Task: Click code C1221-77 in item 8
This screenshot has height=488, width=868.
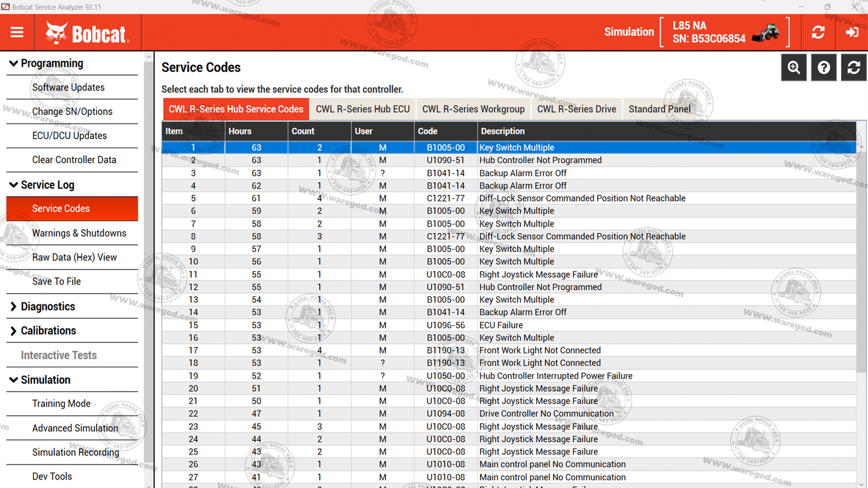Action: pyautogui.click(x=446, y=236)
